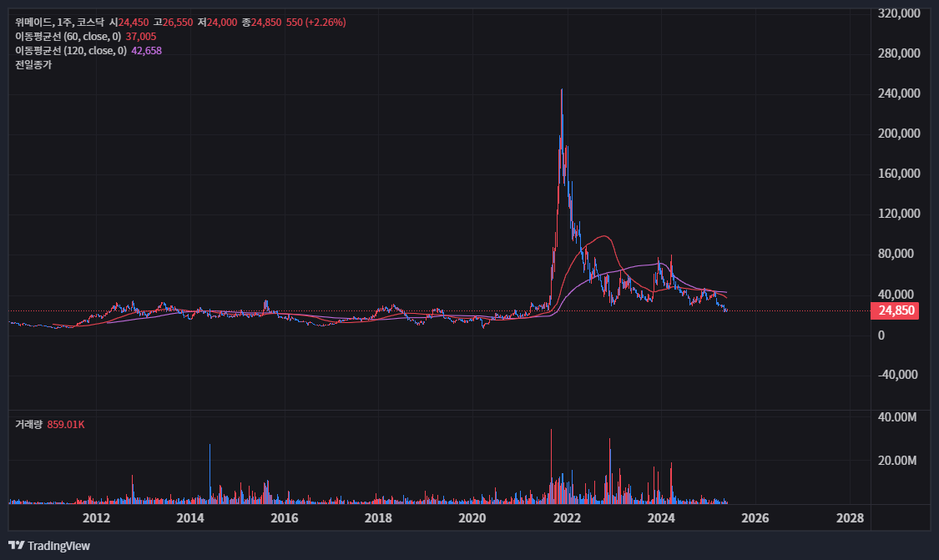Viewport: 939px width, 560px height.
Task: Click the 859.01K volume value
Action: point(66,425)
